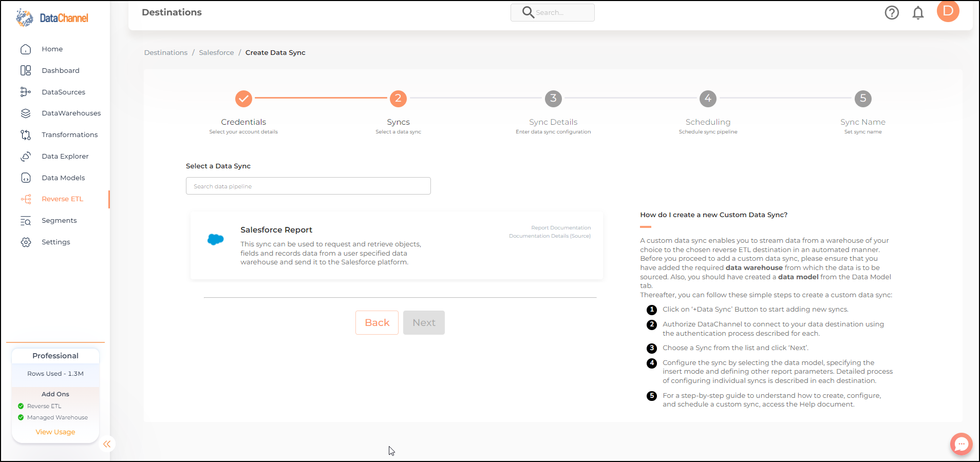Click the Segments sidebar icon
The height and width of the screenshot is (462, 980).
coord(26,221)
